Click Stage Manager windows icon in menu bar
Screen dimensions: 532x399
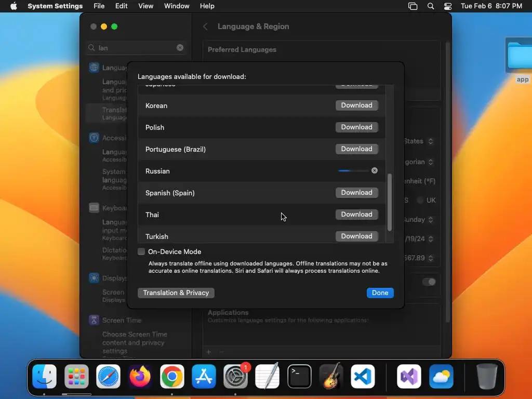[413, 6]
